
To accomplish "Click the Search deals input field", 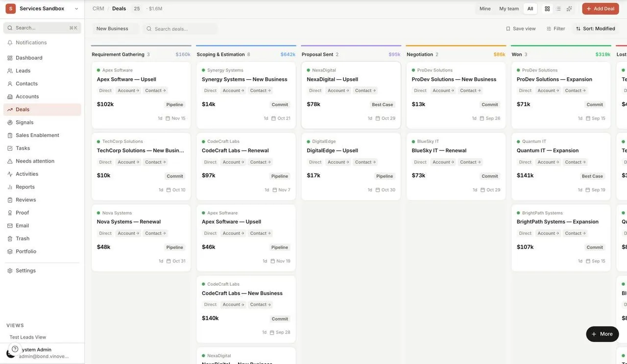I will 180,29.
